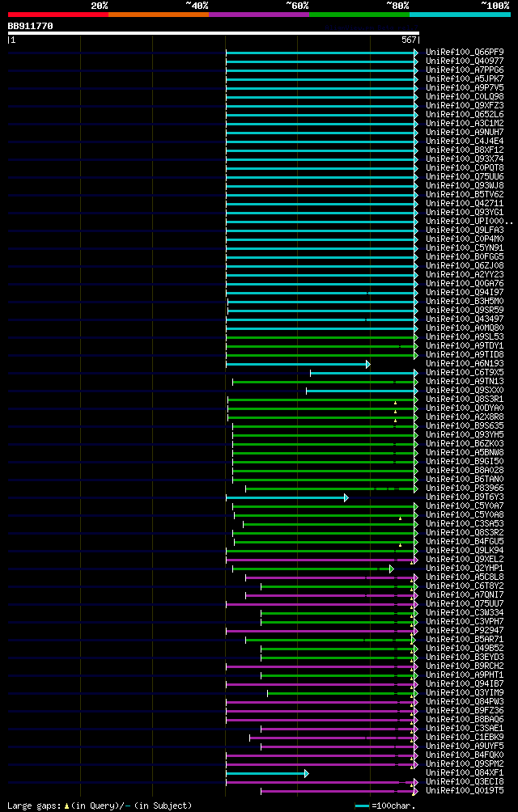Click cyan arrowhead ending the B9T6Y3 alignment
Image resolution: width=518 pixels, height=812 pixels.
pos(346,497)
